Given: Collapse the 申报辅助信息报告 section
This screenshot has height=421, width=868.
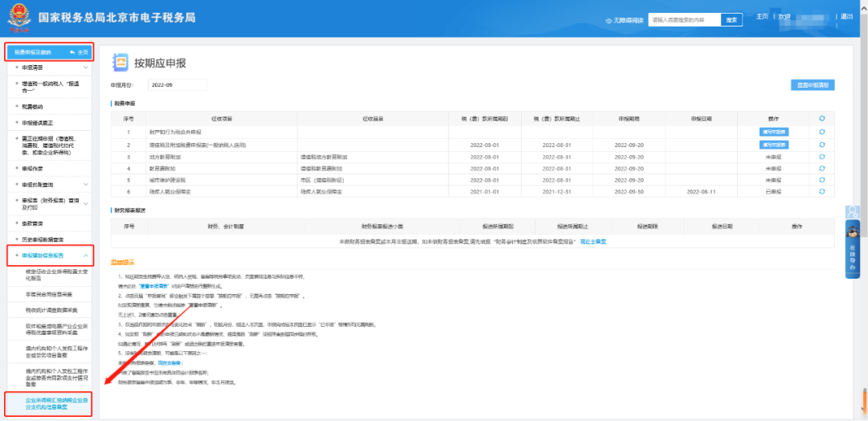Looking at the screenshot, I should pyautogui.click(x=86, y=255).
